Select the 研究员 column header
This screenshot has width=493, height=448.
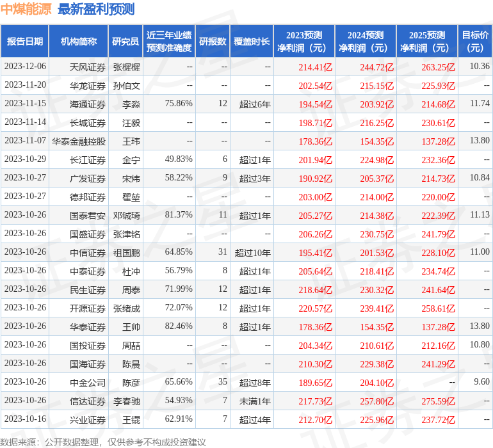[125, 41]
